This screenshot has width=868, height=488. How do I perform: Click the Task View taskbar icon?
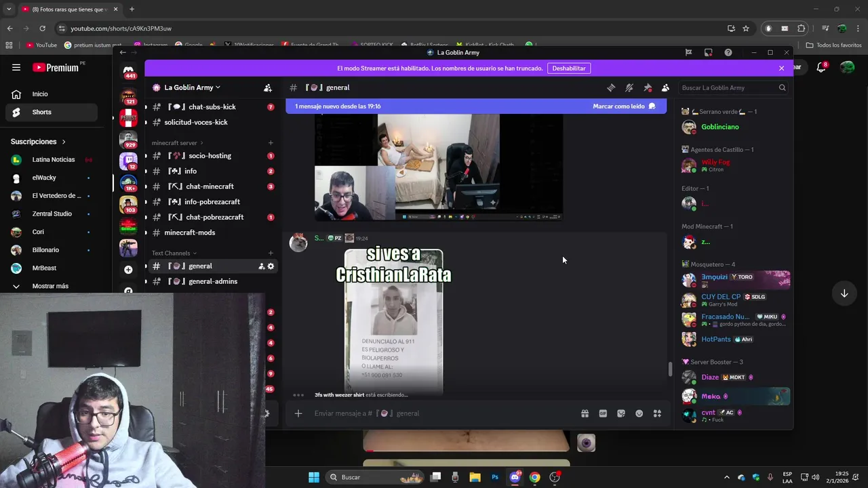click(x=435, y=477)
